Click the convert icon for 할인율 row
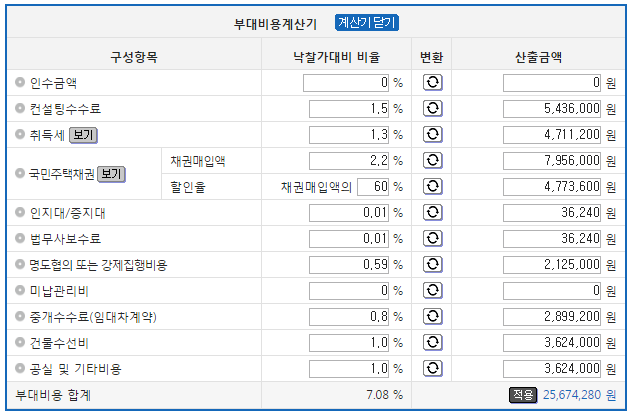 click(433, 186)
